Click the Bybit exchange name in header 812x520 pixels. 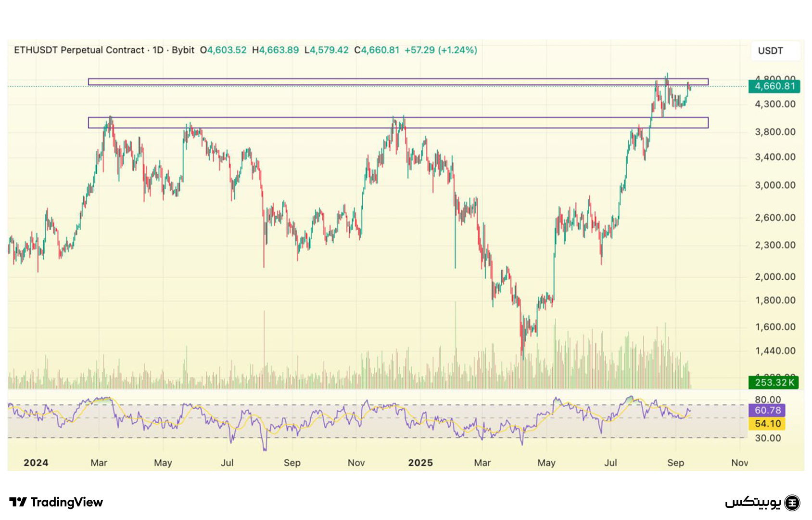183,50
